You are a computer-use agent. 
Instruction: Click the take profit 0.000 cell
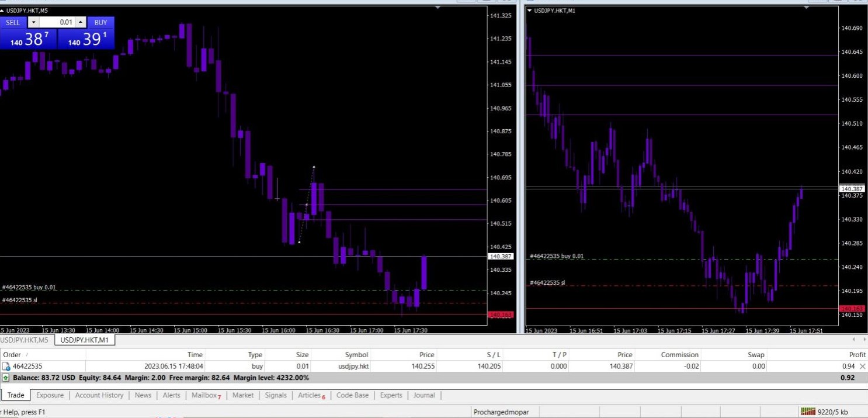[558, 367]
